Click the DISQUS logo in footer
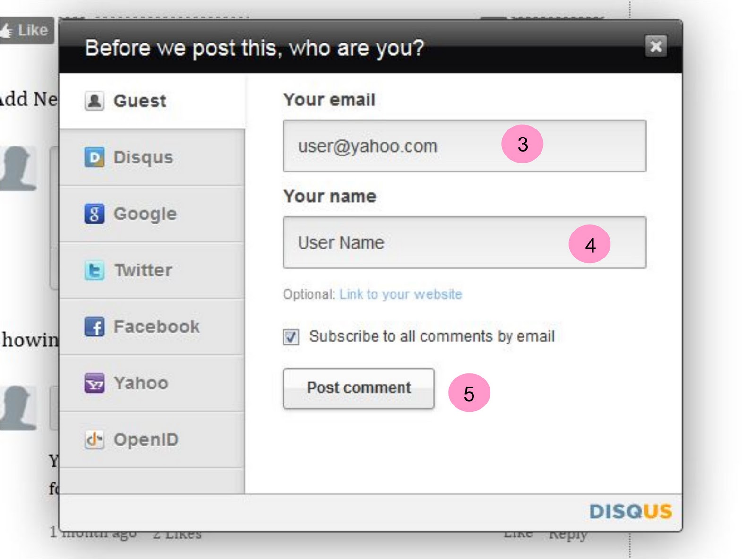 [630, 511]
